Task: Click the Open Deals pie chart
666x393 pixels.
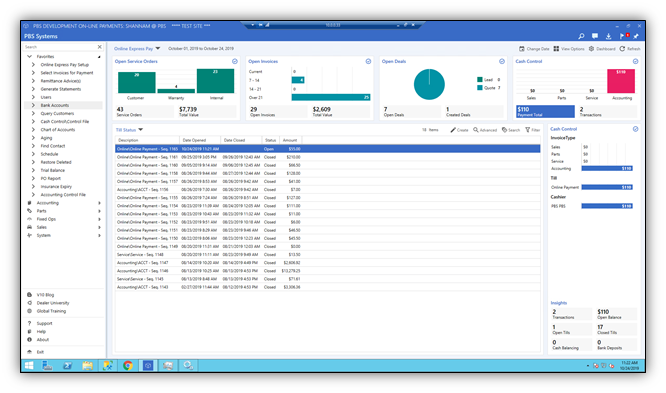Action: point(429,84)
